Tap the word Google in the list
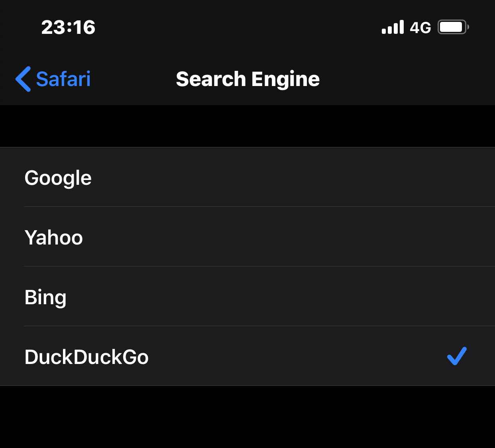The image size is (495, 448). 58,178
